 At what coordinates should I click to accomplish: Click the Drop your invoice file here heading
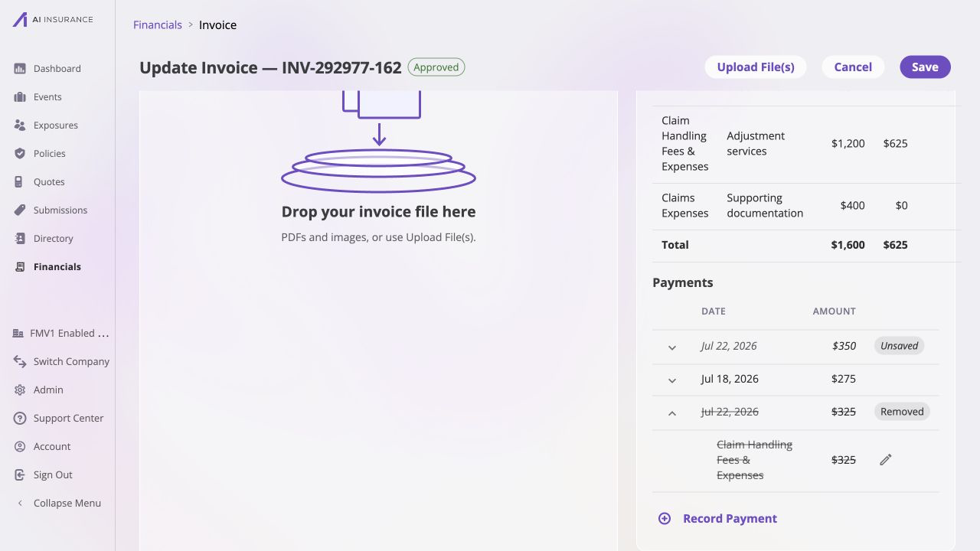point(379,212)
